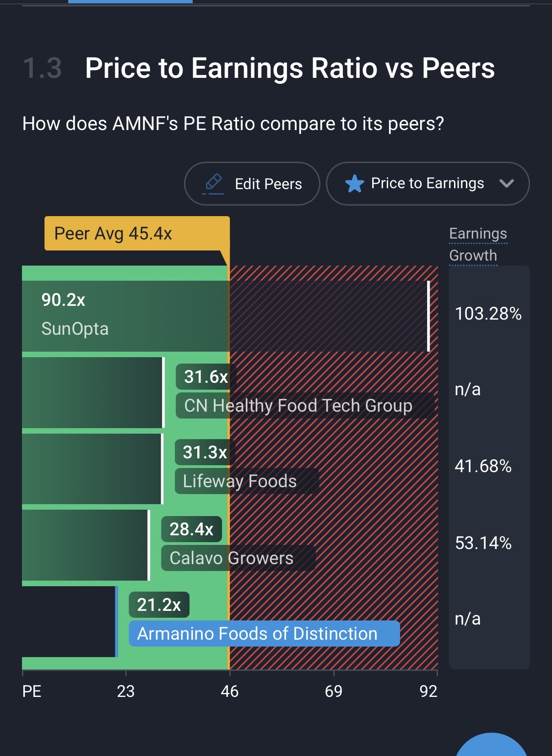Open the Price to Earnings dropdown
The height and width of the screenshot is (756, 552).
(x=428, y=184)
